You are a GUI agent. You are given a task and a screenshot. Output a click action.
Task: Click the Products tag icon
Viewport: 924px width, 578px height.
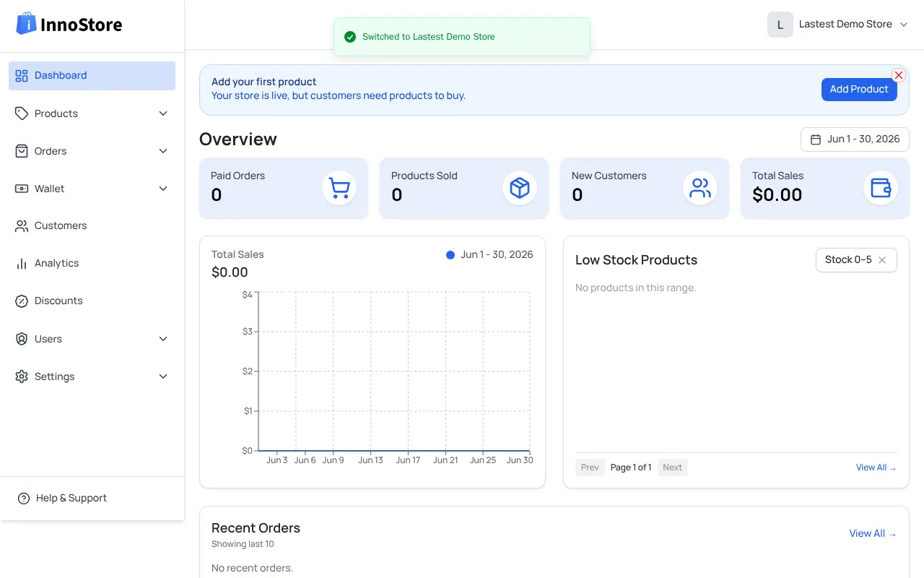point(22,113)
